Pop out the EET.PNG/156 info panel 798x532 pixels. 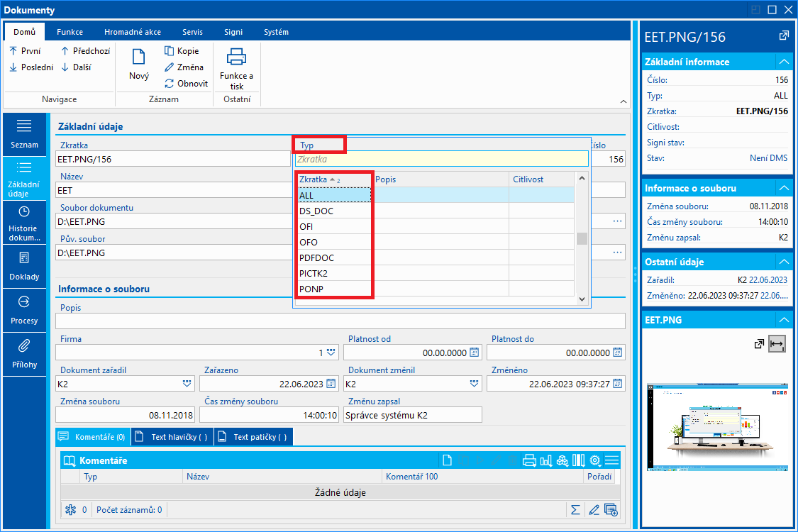coord(784,35)
